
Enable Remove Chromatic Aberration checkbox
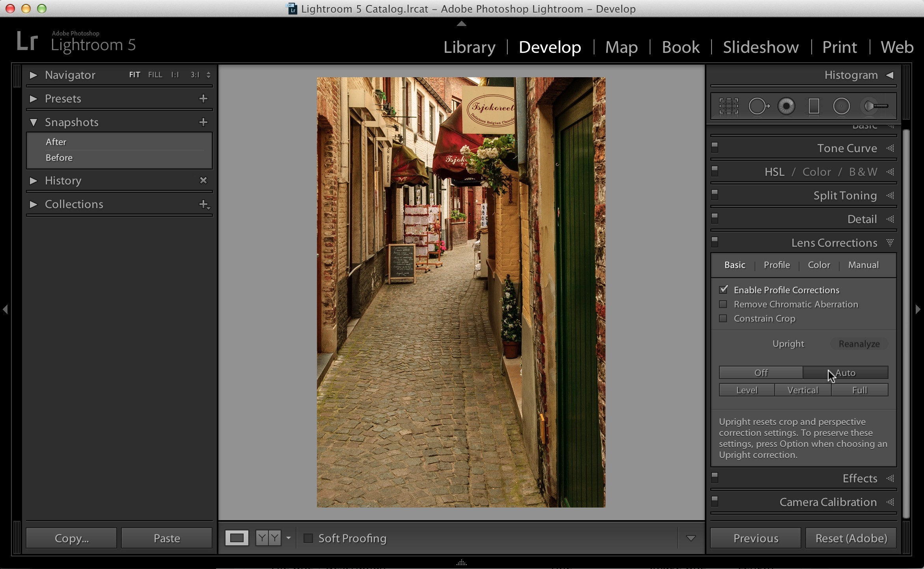pyautogui.click(x=723, y=304)
